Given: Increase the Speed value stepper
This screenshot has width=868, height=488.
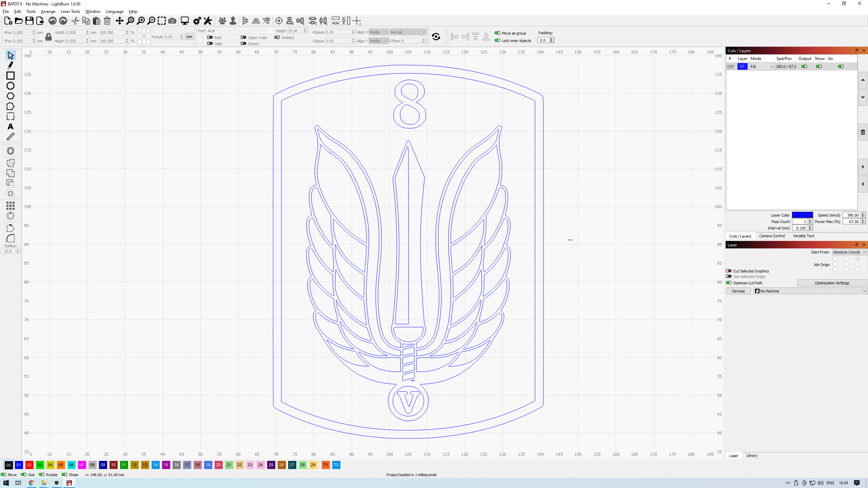Looking at the screenshot, I should [863, 214].
